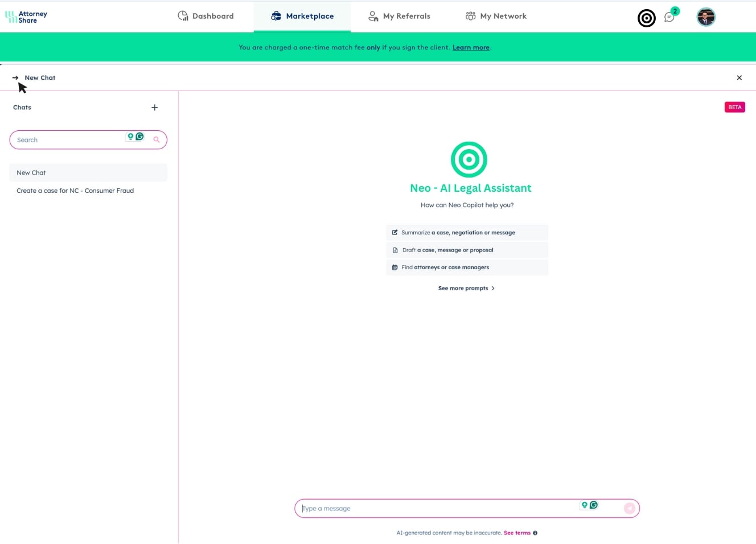Expand See more prompts
Viewport: 756px width, 544px height.
point(466,289)
